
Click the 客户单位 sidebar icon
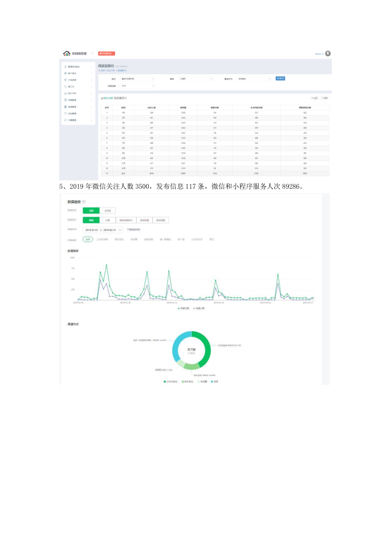click(65, 73)
